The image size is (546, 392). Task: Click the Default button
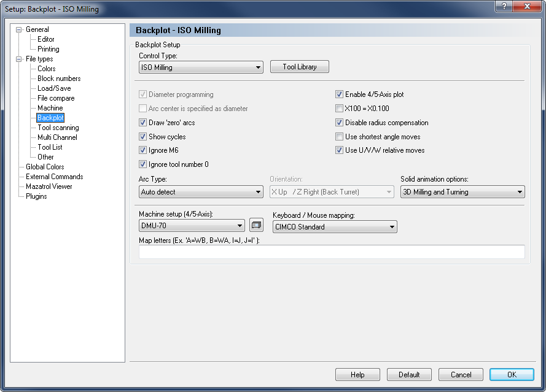click(409, 375)
